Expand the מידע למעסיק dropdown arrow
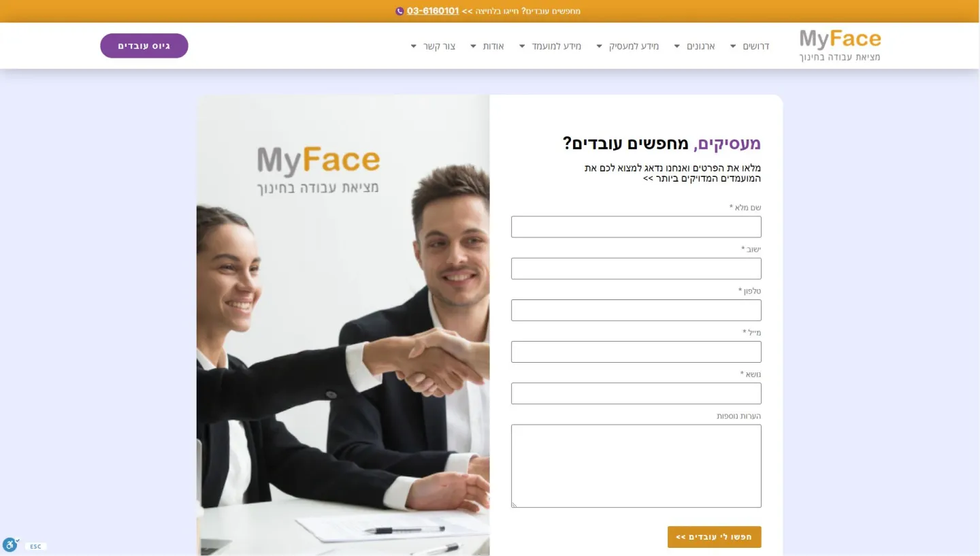The image size is (980, 556). pyautogui.click(x=600, y=46)
